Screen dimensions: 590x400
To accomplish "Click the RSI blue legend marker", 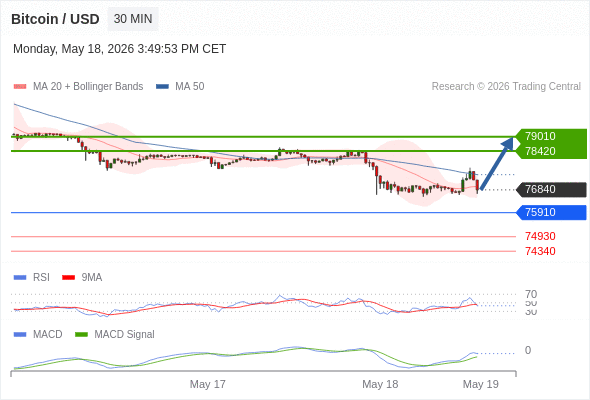I will tap(20, 277).
